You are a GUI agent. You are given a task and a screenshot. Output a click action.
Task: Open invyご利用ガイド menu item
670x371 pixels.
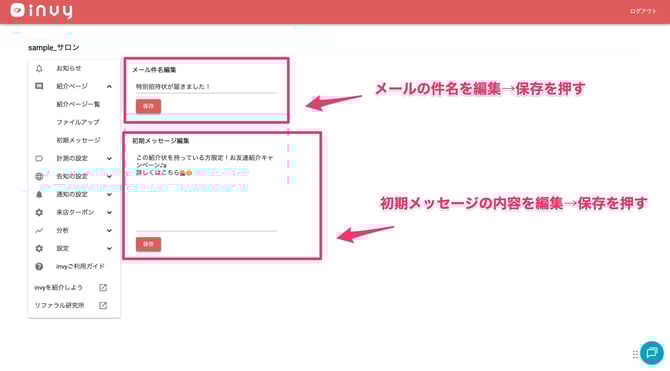tap(80, 266)
